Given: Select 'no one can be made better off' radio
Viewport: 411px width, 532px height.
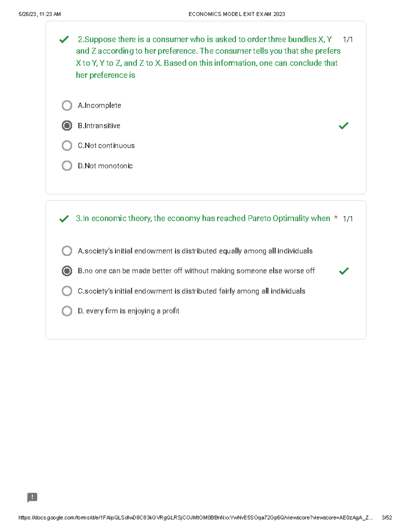Looking at the screenshot, I should 67,271.
